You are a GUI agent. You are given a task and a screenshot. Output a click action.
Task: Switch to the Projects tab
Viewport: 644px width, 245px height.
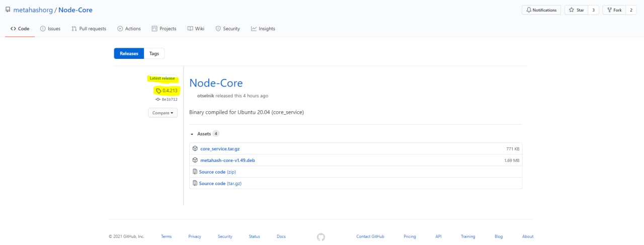pyautogui.click(x=164, y=29)
